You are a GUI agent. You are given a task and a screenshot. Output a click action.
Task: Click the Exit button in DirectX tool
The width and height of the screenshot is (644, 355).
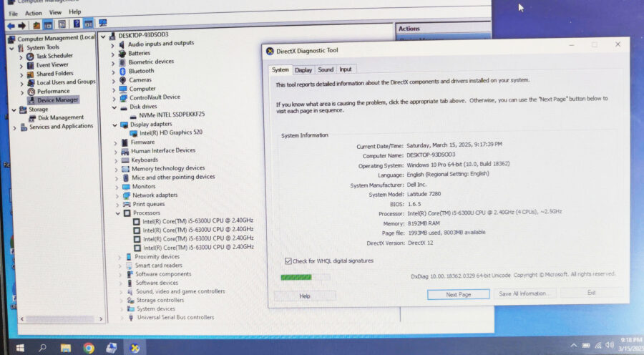click(x=591, y=293)
